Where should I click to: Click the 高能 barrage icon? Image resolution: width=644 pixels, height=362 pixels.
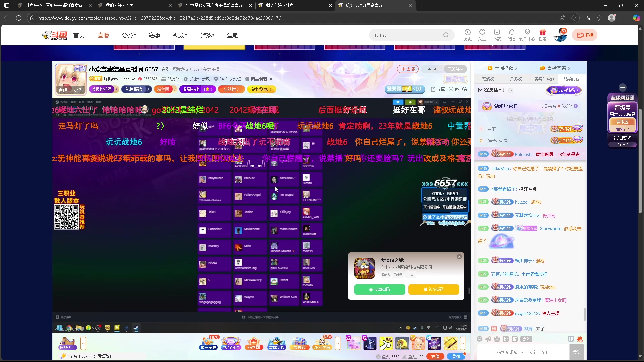[x=526, y=339]
